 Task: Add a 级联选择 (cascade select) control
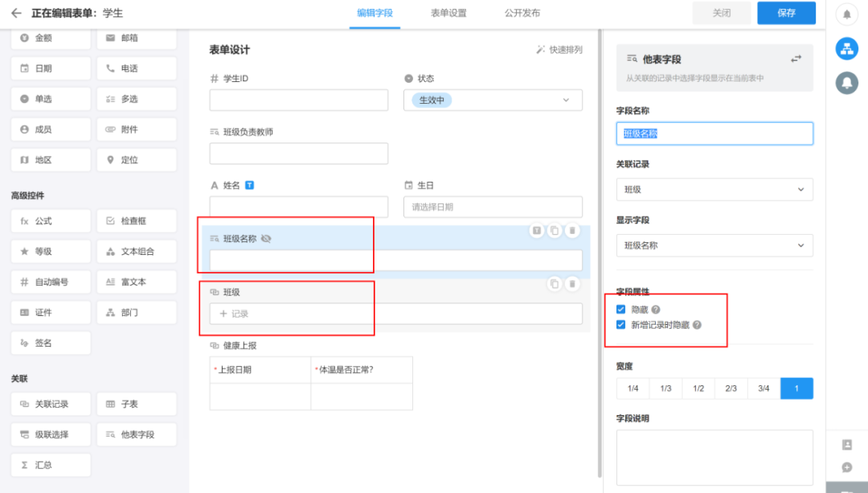point(51,434)
